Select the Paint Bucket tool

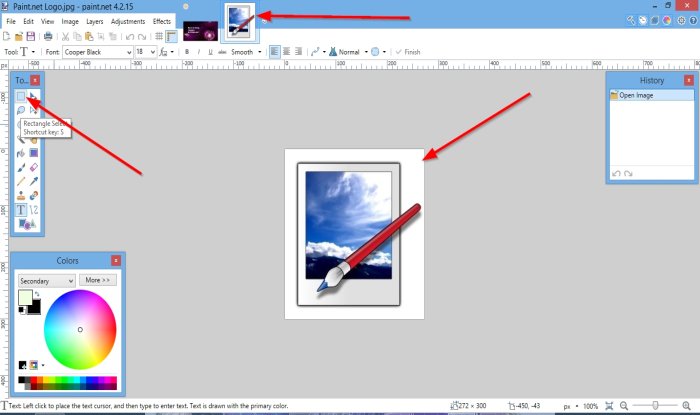(21, 153)
